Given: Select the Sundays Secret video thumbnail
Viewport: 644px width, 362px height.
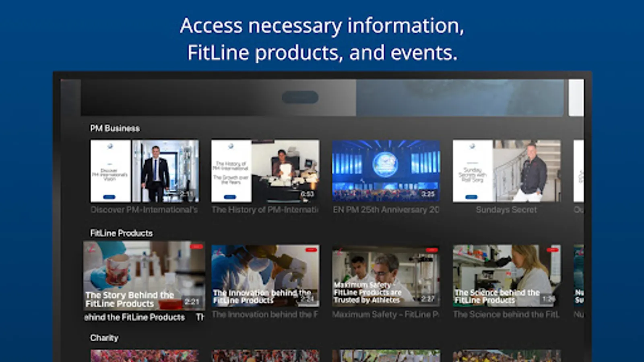Looking at the screenshot, I should click(x=507, y=171).
